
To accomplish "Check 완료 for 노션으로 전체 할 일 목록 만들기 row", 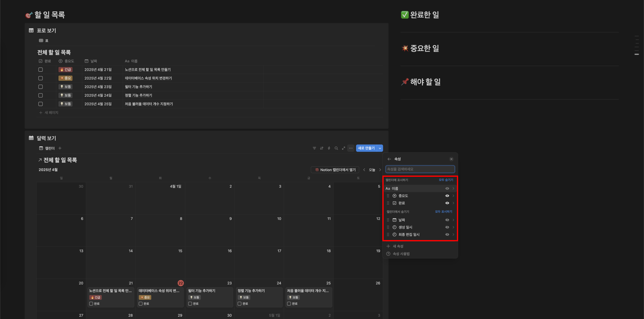I will tap(41, 70).
